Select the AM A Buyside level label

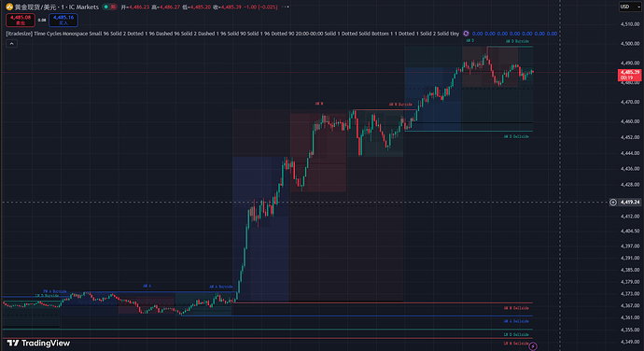pos(220,287)
